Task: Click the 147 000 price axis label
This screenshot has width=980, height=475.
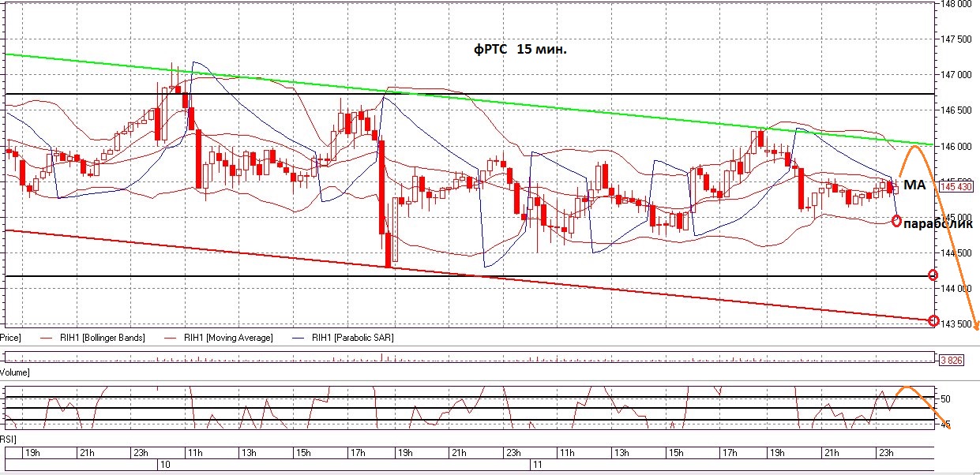Action: [956, 75]
